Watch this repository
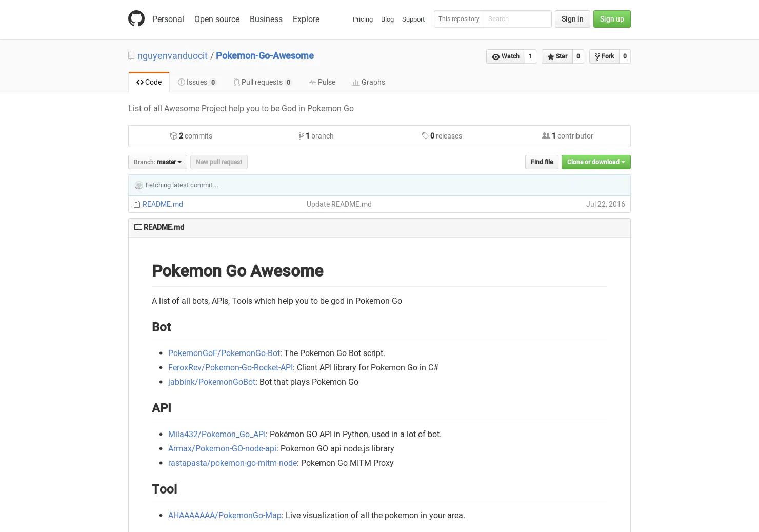This screenshot has width=759, height=532. [506, 56]
